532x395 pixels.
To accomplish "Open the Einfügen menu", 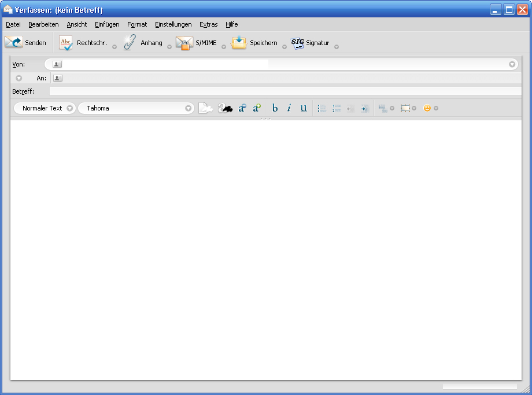I will coord(107,24).
